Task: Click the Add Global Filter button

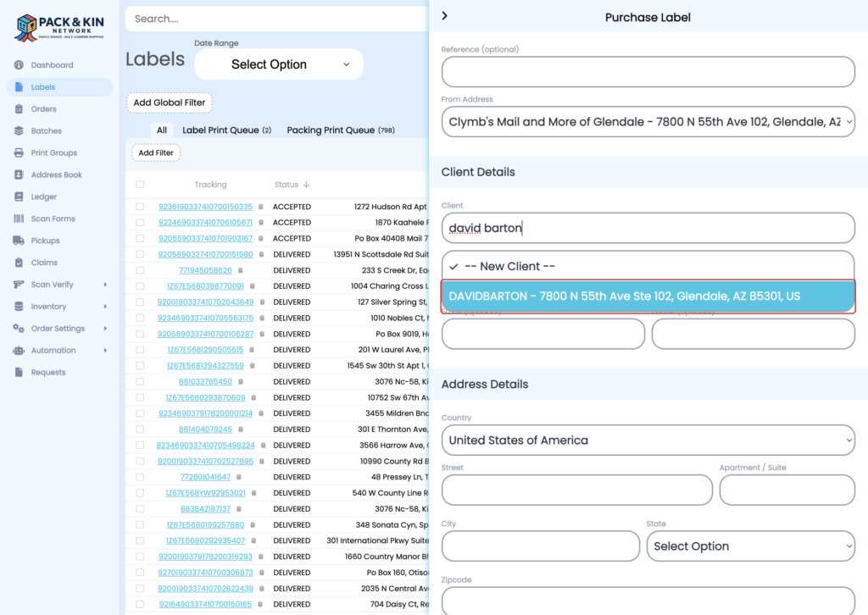Action: [169, 102]
